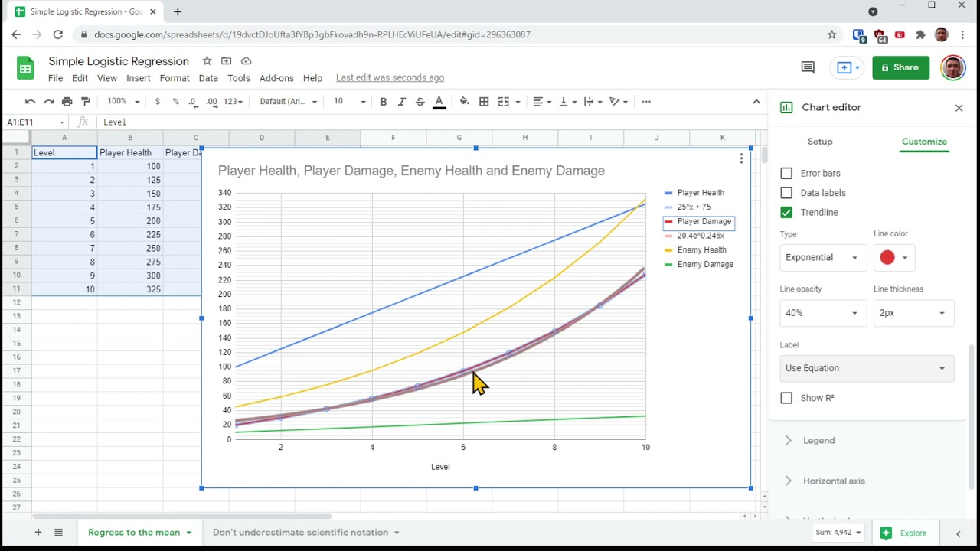Open text wrapping options
Screen dimensions: 980x551
coord(593,101)
